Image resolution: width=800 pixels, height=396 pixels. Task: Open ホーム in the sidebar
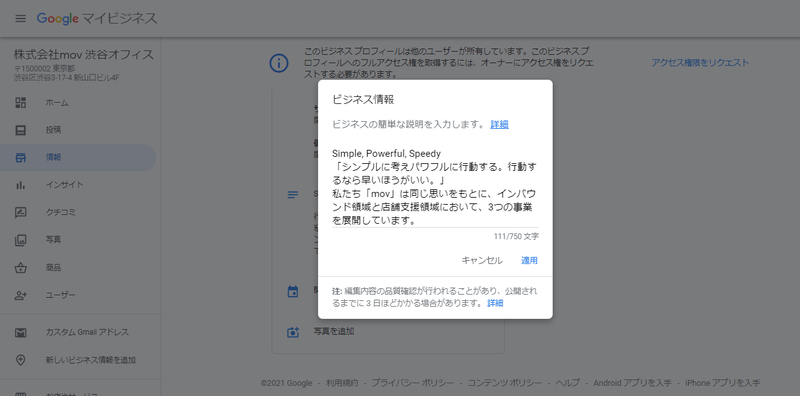(x=78, y=103)
